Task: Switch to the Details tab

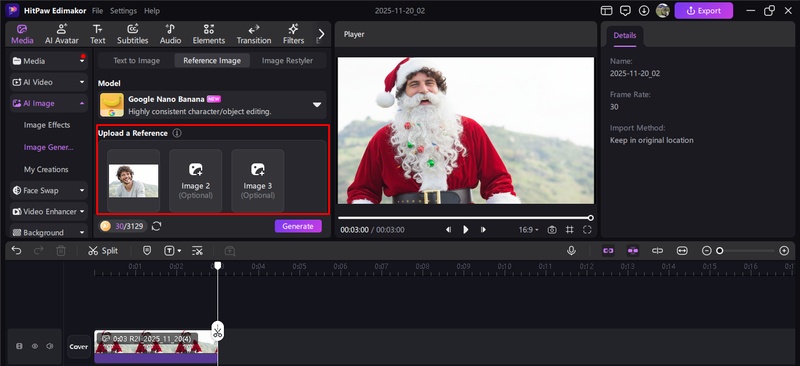Action: pos(624,36)
